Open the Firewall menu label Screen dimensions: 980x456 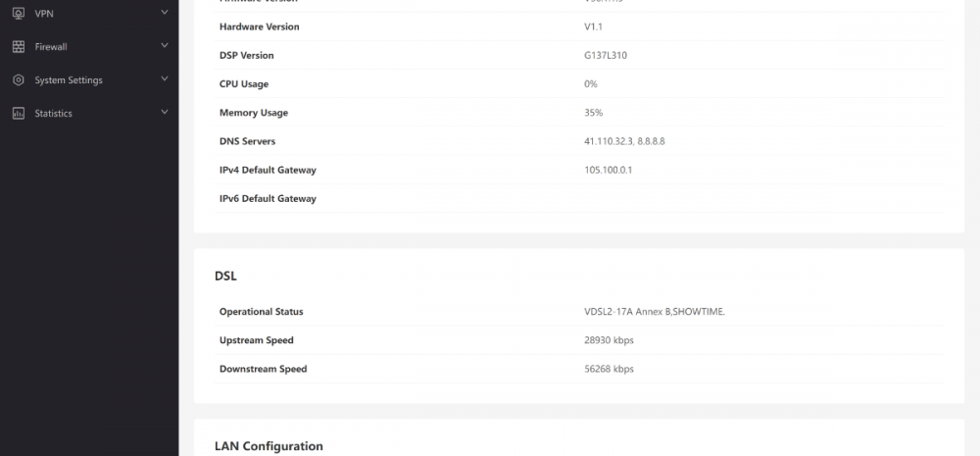tap(51, 46)
